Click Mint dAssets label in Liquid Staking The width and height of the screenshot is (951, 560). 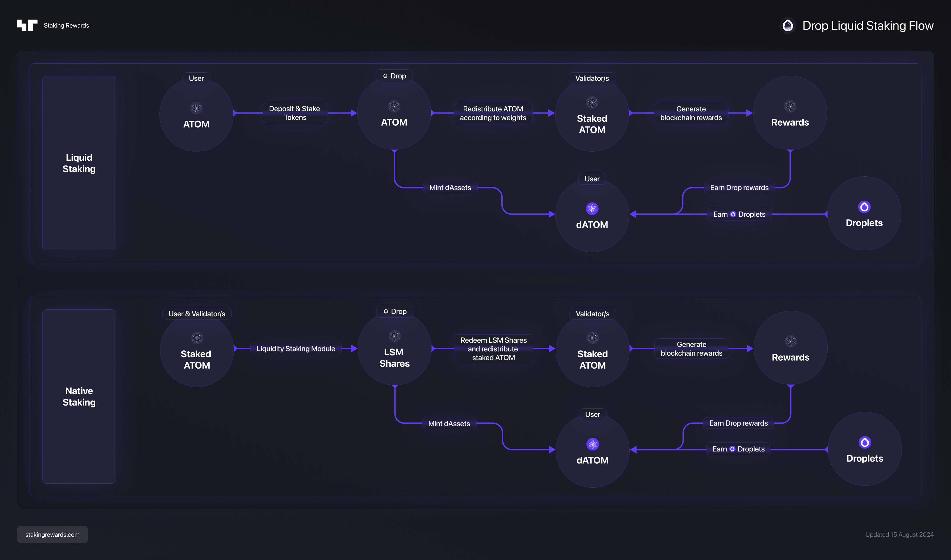click(450, 187)
